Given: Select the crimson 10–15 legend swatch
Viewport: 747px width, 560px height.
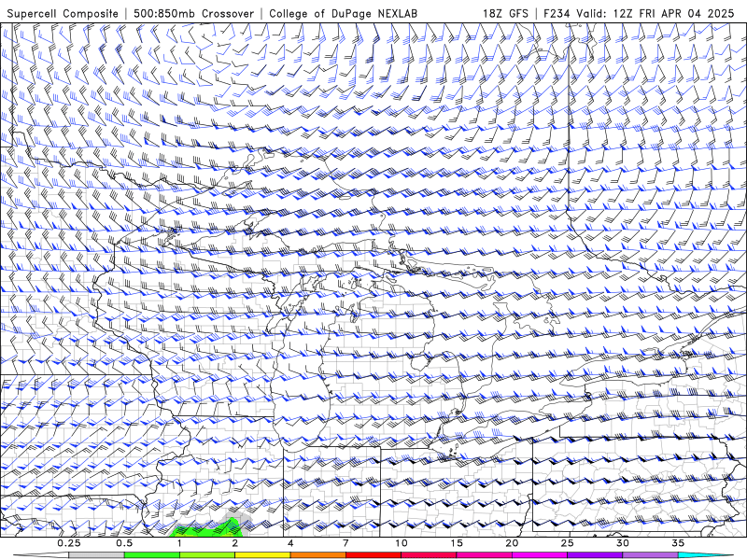Looking at the screenshot, I should (x=429, y=555).
